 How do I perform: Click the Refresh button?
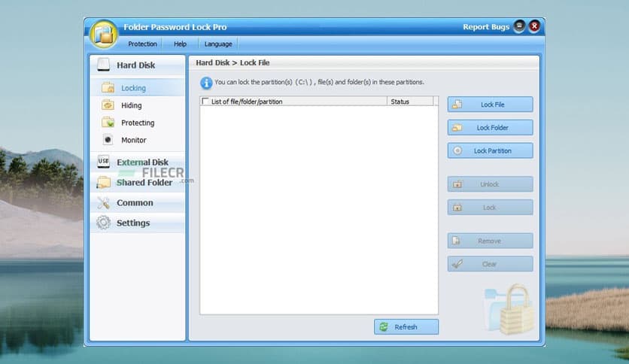coord(406,326)
